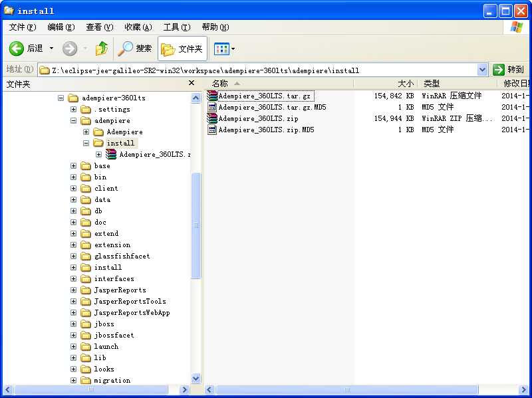Viewport: 532px width, 398px height.
Task: Open the 收藏(A) menu
Action: (138, 27)
